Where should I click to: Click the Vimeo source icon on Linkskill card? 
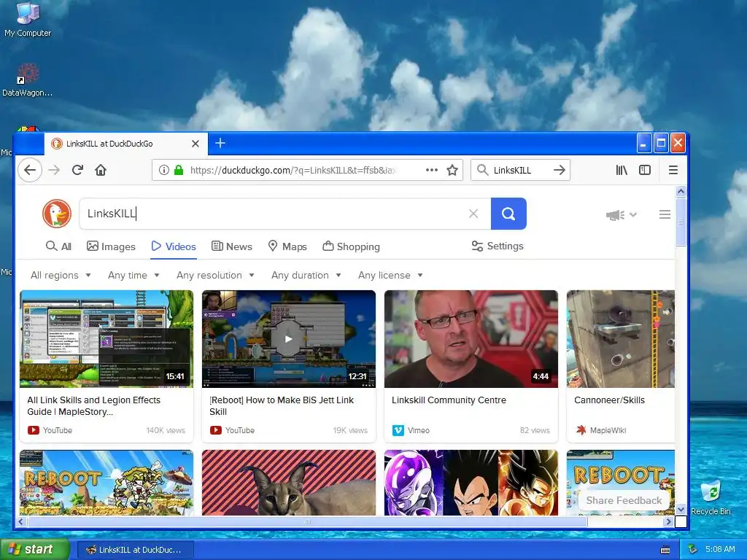(x=398, y=430)
